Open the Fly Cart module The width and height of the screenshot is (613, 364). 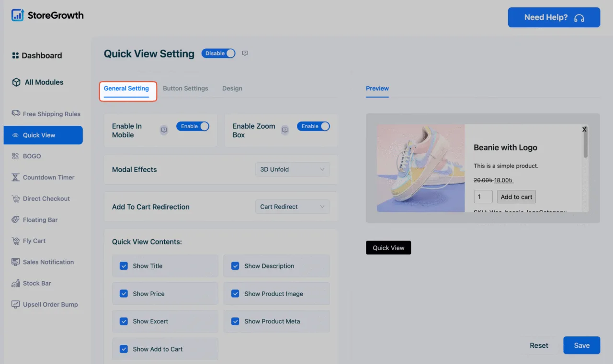click(x=29, y=241)
